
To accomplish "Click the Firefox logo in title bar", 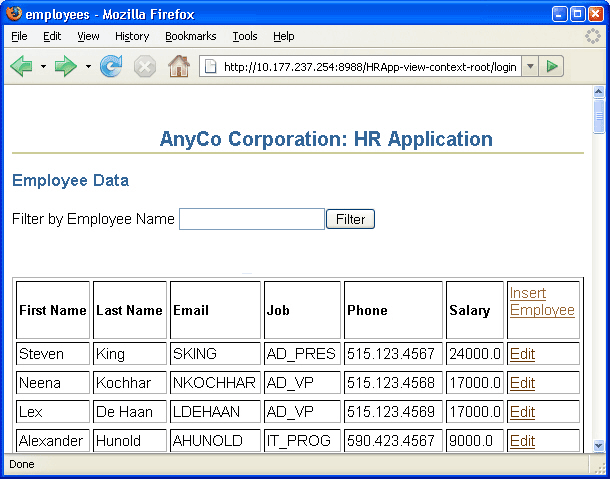I will pyautogui.click(x=13, y=14).
